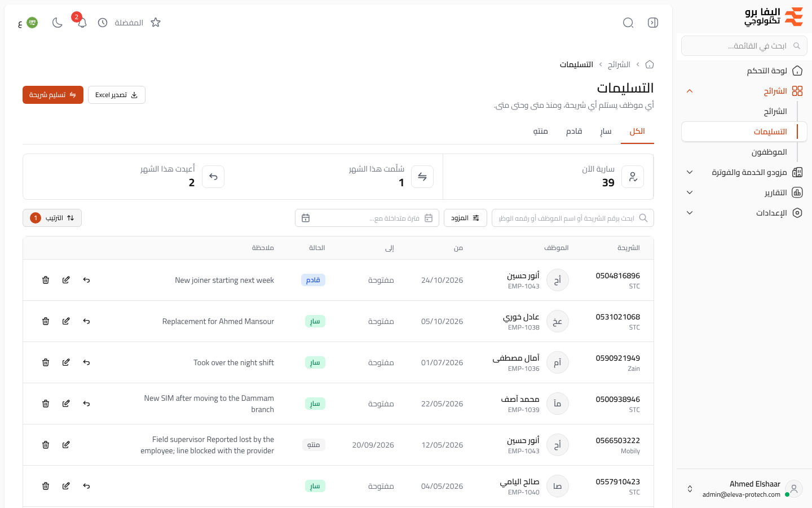The height and width of the screenshot is (508, 812).
Task: Click the أُعيدت هذا الشهر stat card
Action: click(x=128, y=177)
